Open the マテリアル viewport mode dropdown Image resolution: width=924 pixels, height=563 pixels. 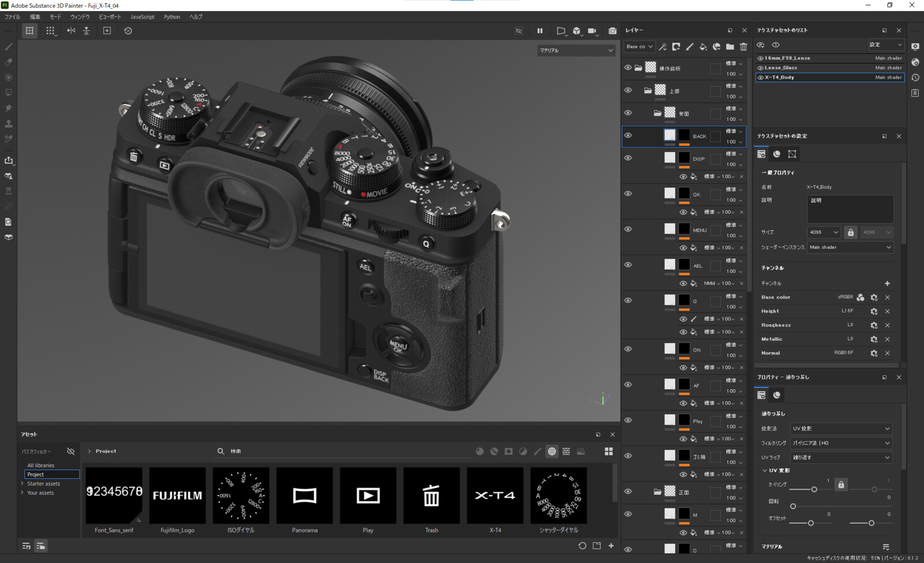click(x=576, y=50)
